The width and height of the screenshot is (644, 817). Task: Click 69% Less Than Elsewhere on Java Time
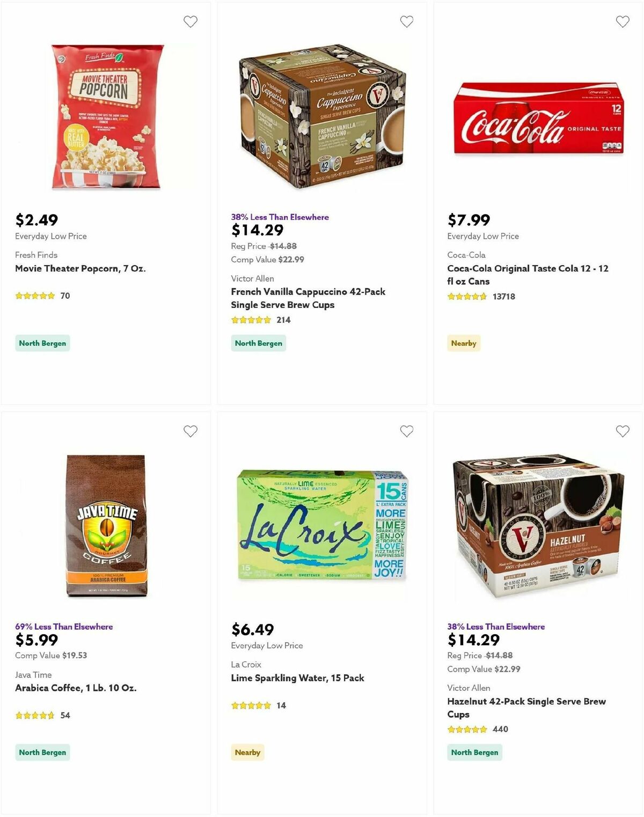tap(63, 626)
